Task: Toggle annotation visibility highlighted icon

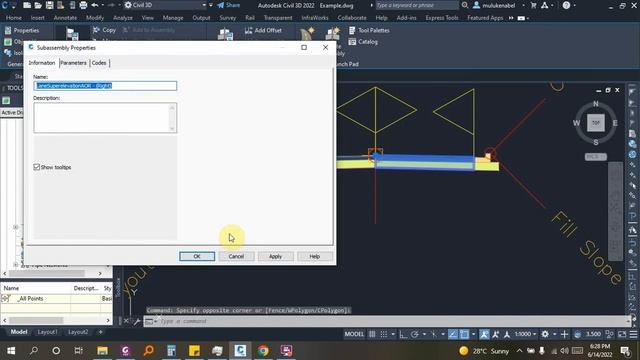Action: pos(484,334)
